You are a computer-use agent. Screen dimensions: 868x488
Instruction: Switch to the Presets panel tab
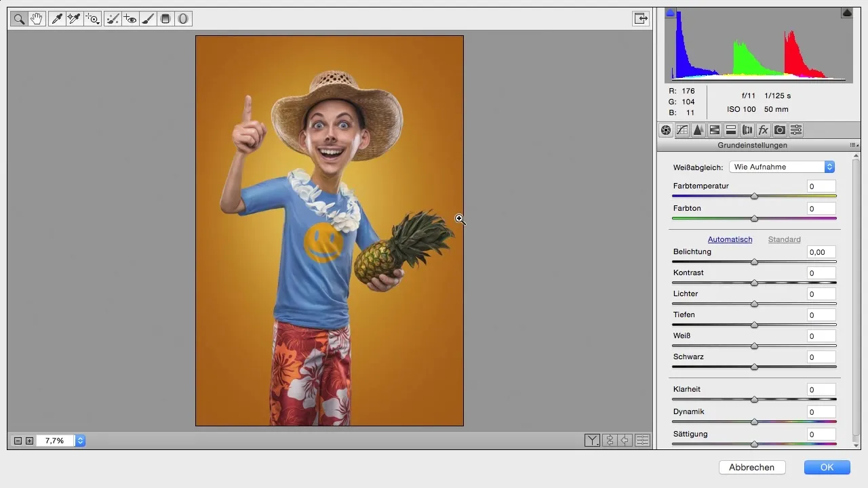(x=796, y=130)
